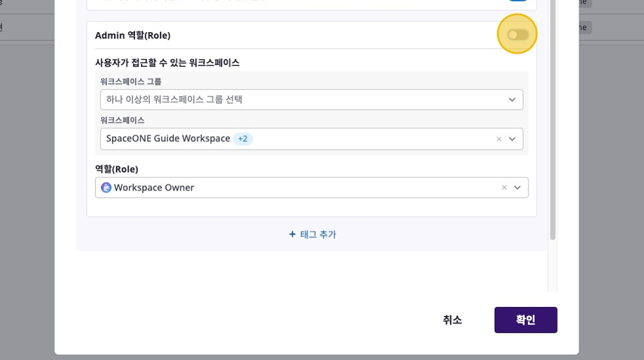Viewport: 644px width, 360px height.
Task: Enable the Admin 역할(Role) toggle
Action: [518, 35]
